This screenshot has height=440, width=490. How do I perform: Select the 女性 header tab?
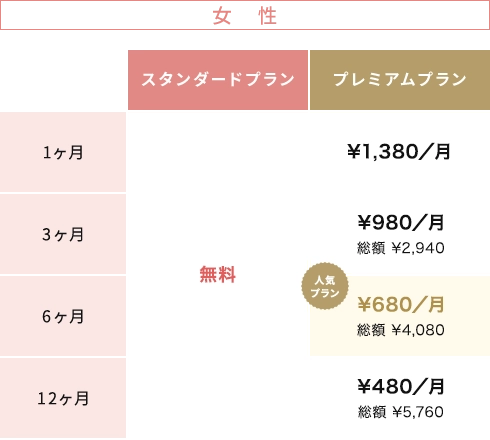[245, 15]
